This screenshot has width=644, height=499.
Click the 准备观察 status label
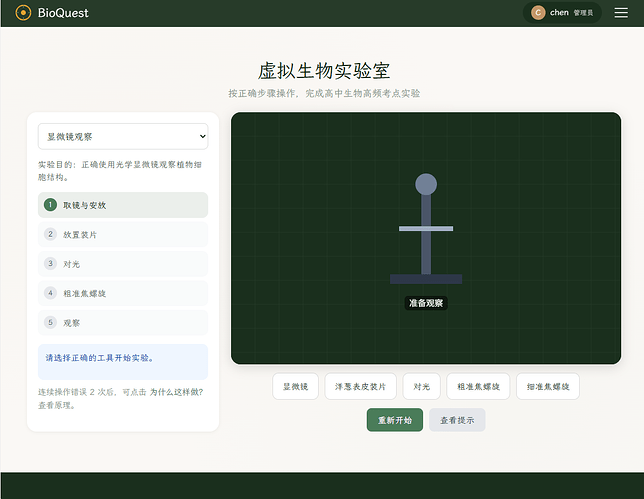[426, 303]
